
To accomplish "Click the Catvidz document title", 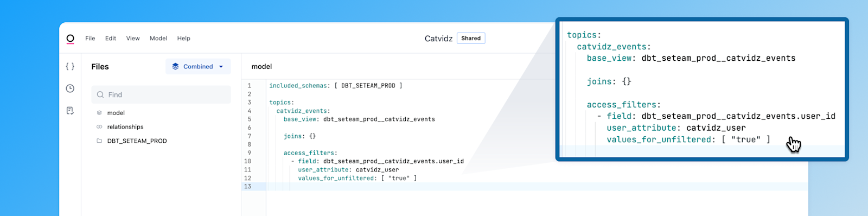I will 438,39.
